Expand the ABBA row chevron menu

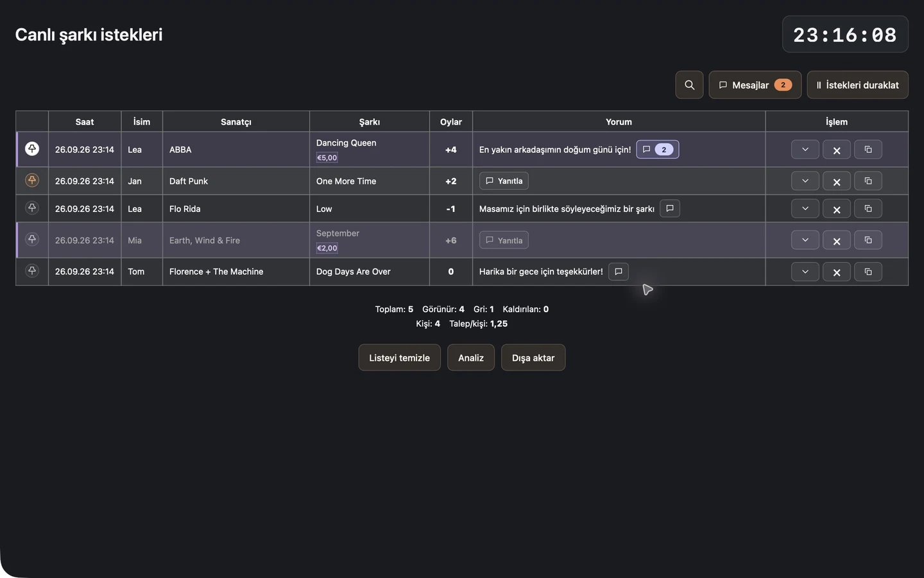pyautogui.click(x=805, y=150)
